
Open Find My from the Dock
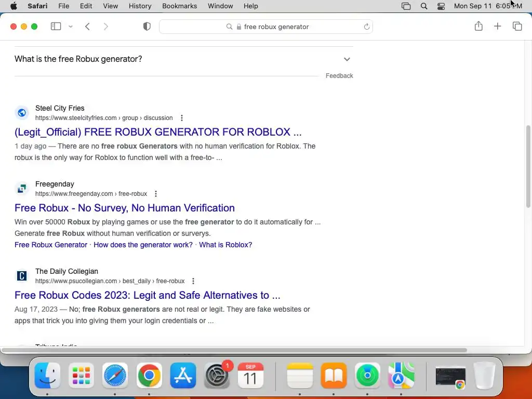367,376
